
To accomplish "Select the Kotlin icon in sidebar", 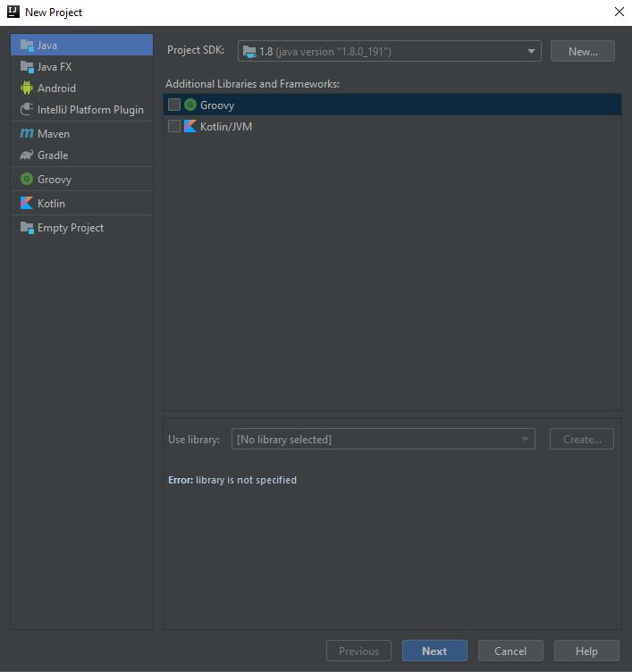I will (x=27, y=204).
